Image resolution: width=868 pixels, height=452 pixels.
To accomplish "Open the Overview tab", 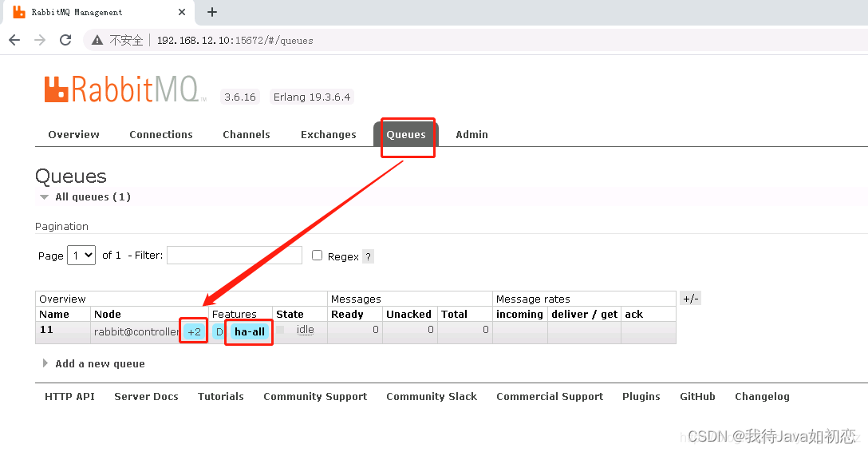I will pos(73,135).
